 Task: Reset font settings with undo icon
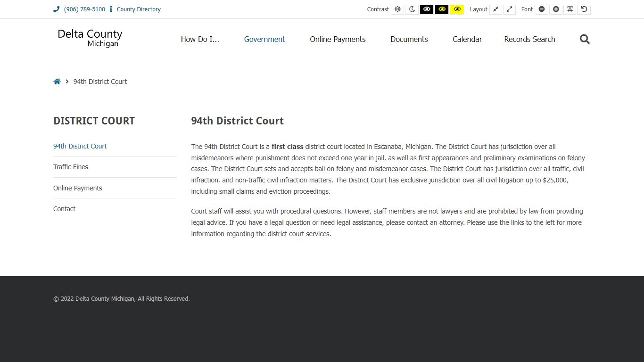coord(584,9)
